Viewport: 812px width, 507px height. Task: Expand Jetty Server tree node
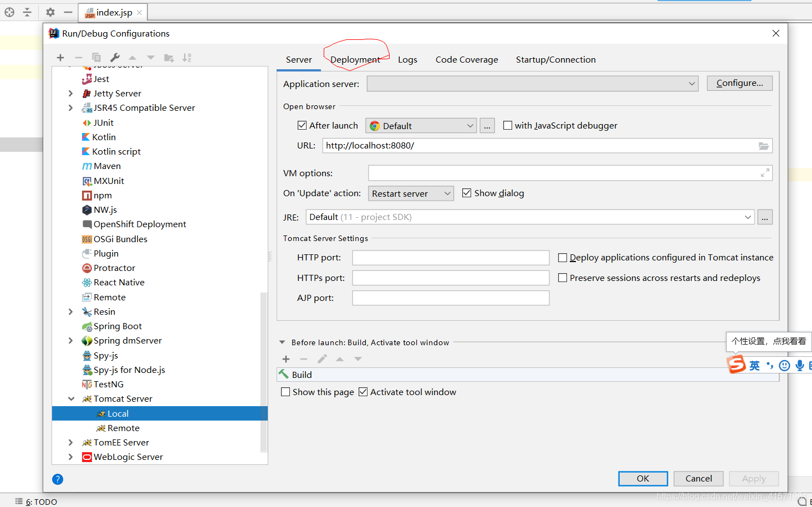pyautogui.click(x=70, y=93)
